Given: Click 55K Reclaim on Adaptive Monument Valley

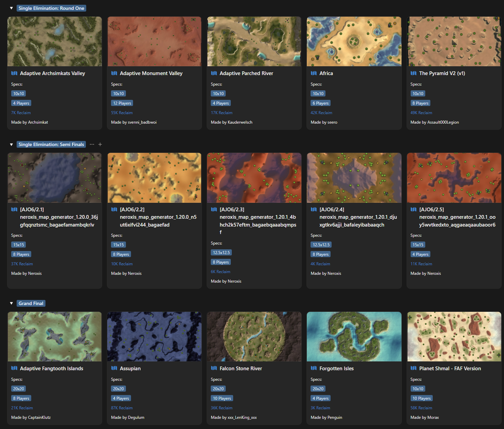Looking at the screenshot, I should [x=122, y=113].
